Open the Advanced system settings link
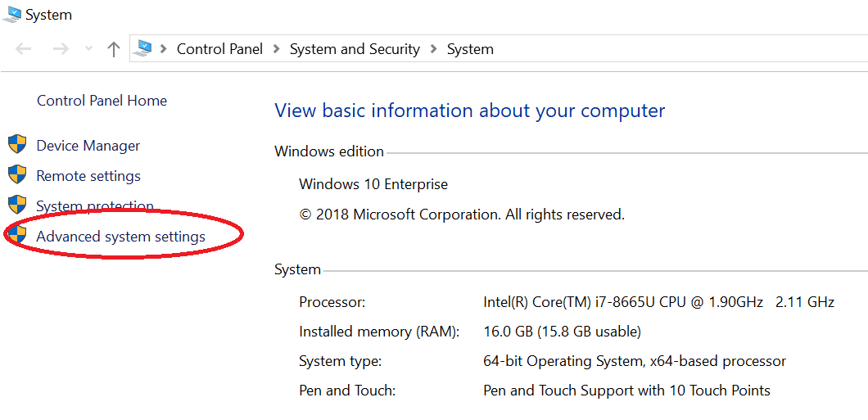The height and width of the screenshot is (420, 868). [120, 237]
